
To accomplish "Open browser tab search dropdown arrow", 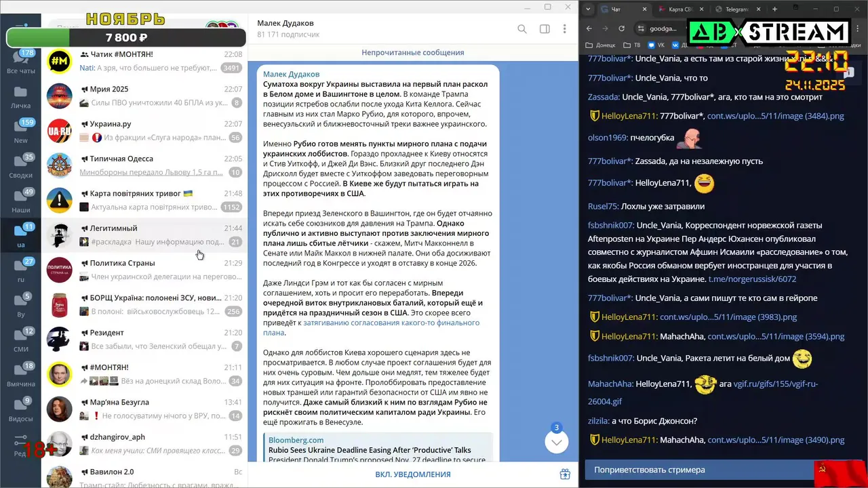I will [588, 9].
